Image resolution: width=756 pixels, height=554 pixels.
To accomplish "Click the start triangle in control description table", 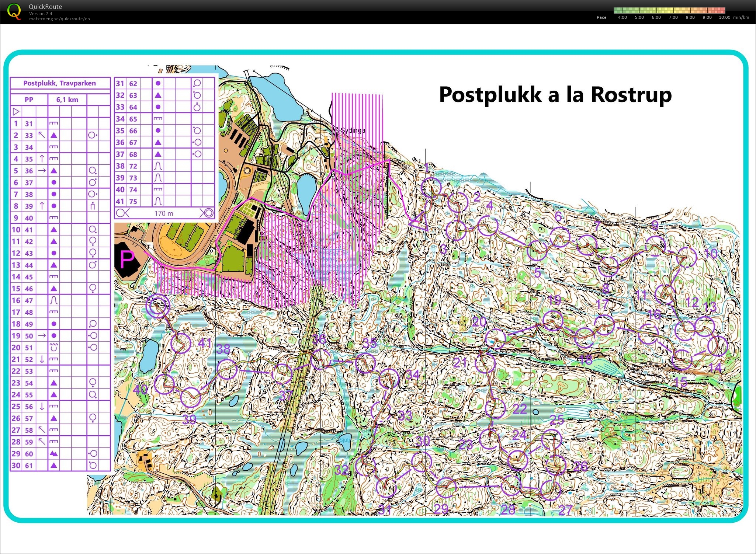I will (16, 111).
